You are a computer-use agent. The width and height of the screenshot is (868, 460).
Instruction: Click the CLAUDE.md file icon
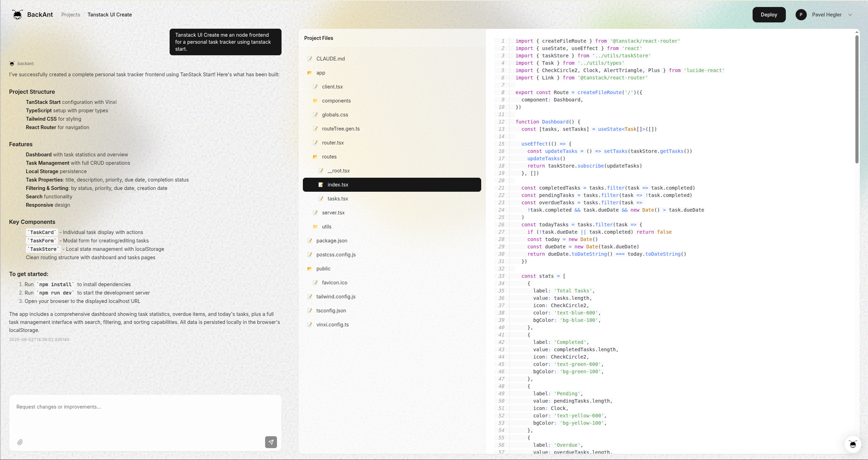pyautogui.click(x=310, y=59)
